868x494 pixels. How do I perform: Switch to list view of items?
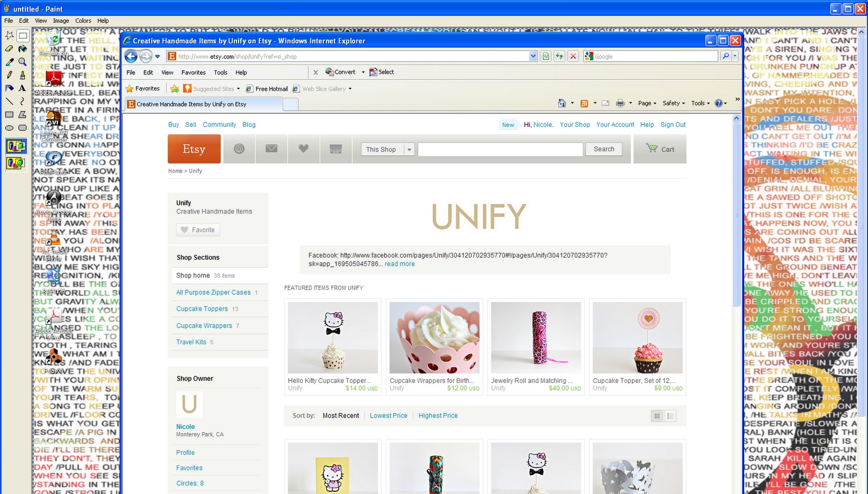[670, 416]
